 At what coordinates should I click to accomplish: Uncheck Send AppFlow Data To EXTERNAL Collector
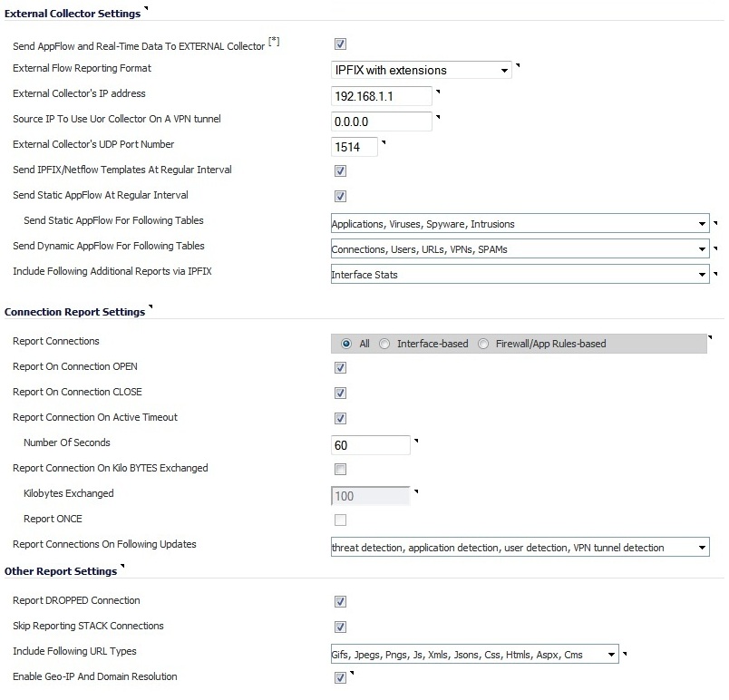point(341,44)
